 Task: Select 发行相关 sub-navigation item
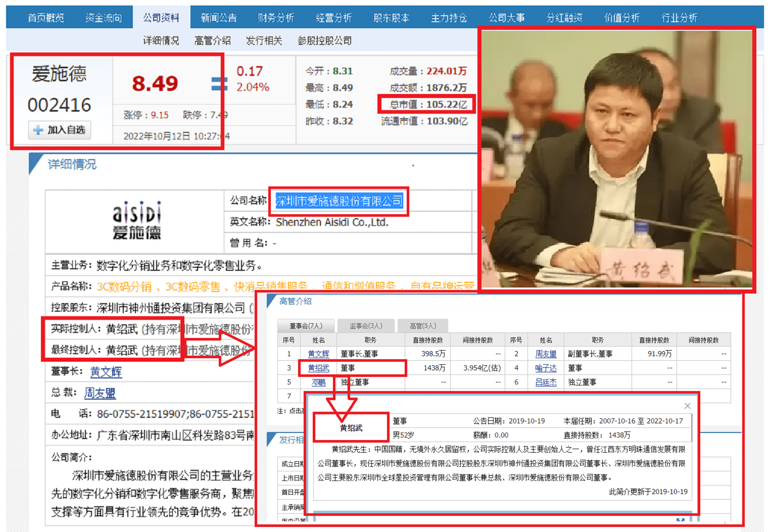point(264,41)
